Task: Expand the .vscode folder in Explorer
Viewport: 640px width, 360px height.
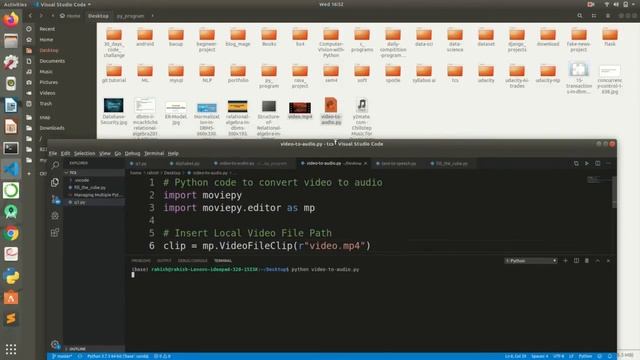Action: [82, 180]
